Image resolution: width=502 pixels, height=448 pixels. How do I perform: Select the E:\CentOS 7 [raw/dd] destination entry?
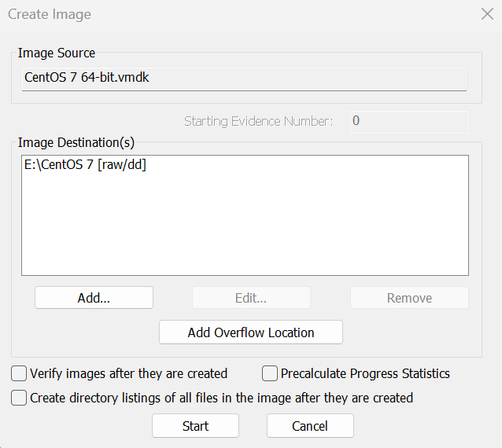(x=86, y=165)
